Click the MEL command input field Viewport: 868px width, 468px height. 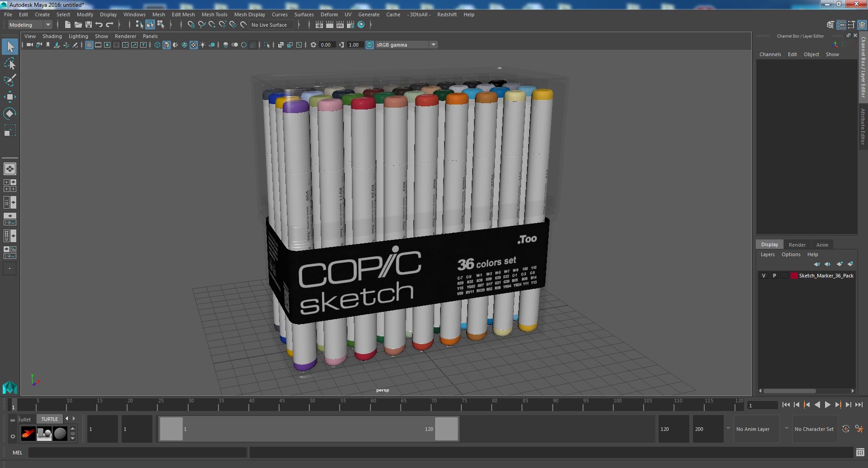click(x=138, y=452)
